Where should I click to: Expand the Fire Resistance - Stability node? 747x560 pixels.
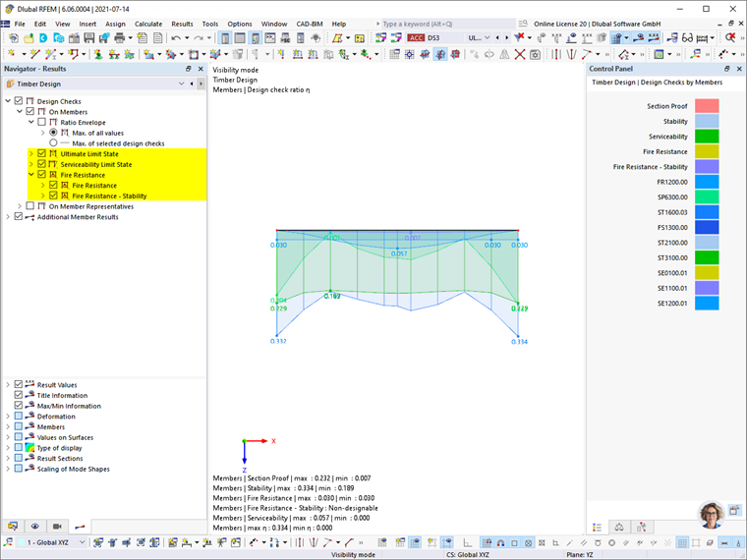[x=43, y=196]
